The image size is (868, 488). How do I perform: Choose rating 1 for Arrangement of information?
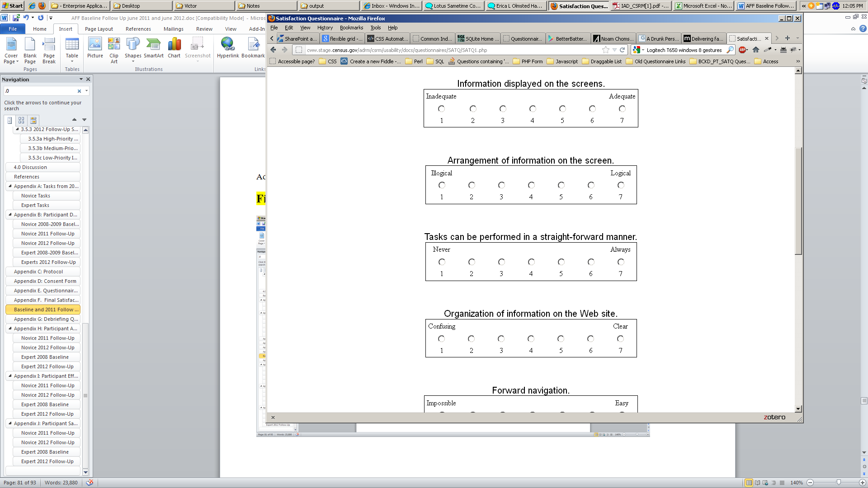pyautogui.click(x=442, y=185)
